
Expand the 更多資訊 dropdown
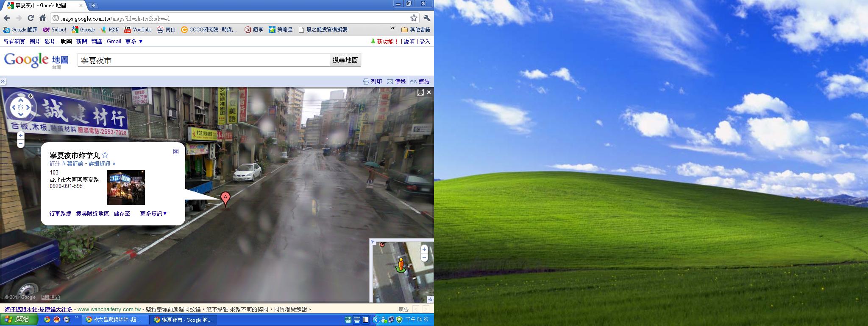click(x=153, y=214)
